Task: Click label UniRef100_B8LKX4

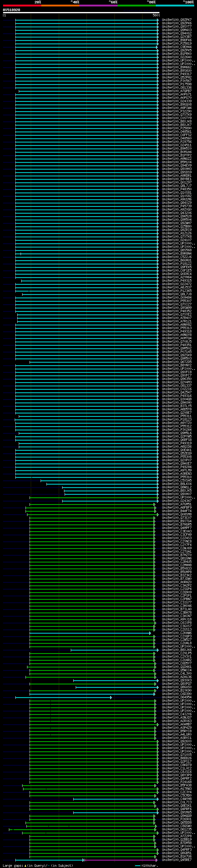Action: click(177, 484)
